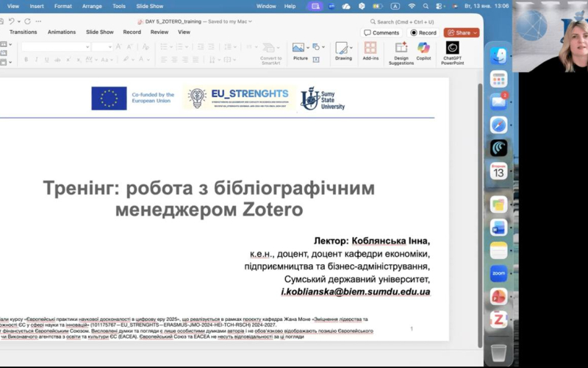Switch to the Animations tab
The height and width of the screenshot is (368, 588).
click(x=62, y=32)
